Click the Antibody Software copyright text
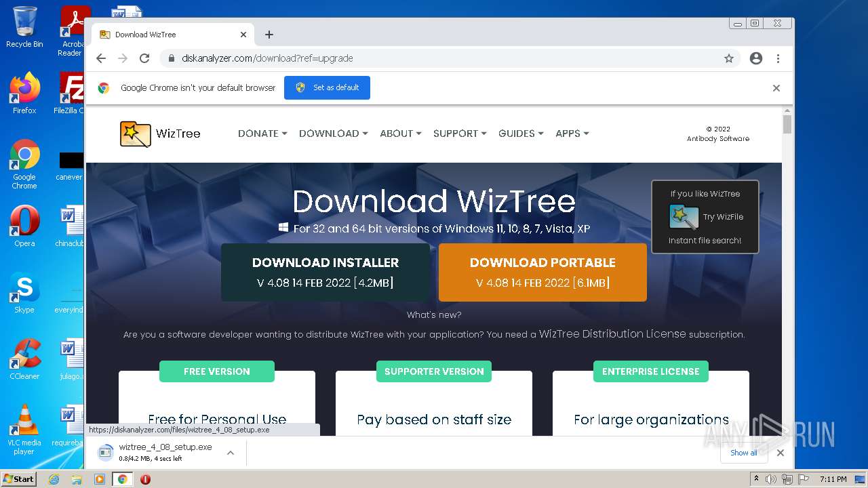This screenshot has width=868, height=488. [x=718, y=134]
